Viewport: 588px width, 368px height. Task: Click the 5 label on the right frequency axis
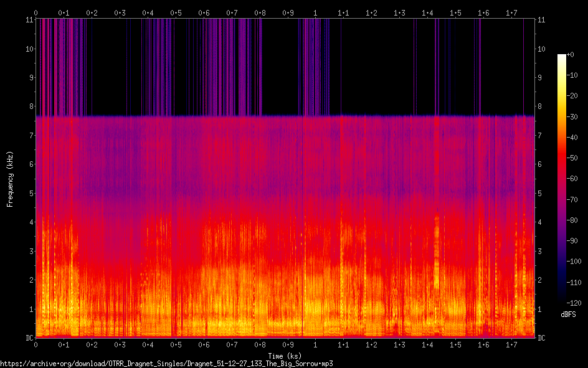coord(539,194)
